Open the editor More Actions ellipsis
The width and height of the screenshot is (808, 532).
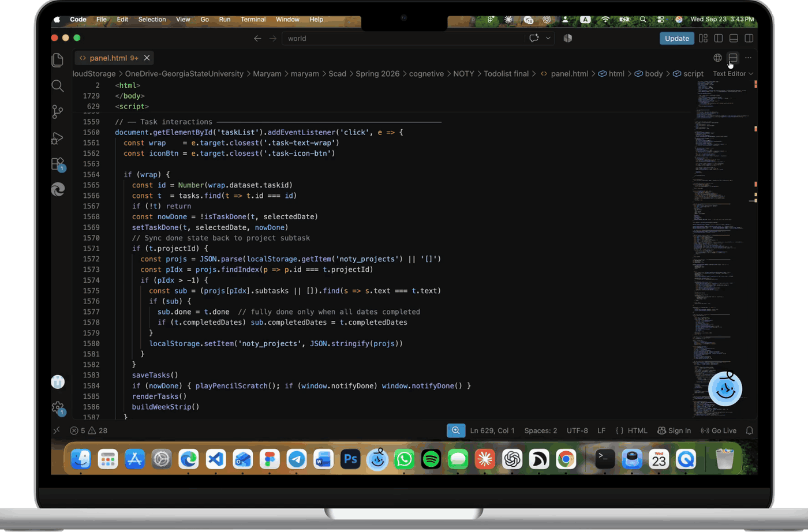[748, 58]
